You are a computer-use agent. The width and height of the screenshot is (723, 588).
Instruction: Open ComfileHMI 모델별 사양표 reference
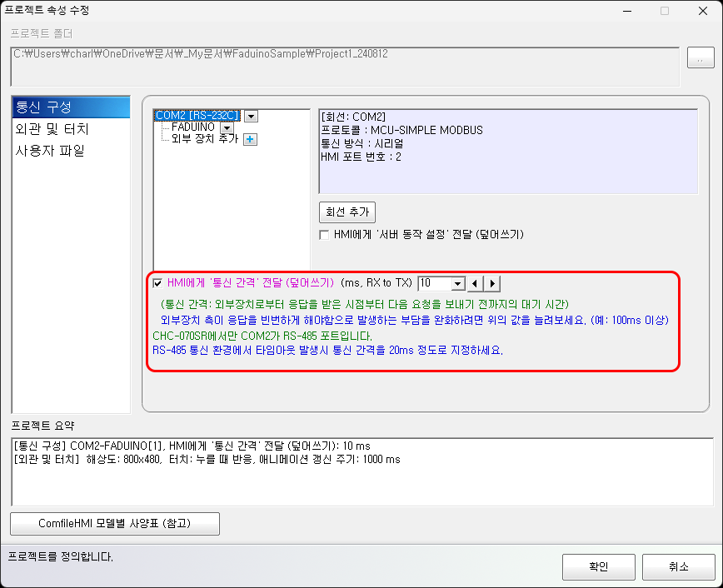tap(114, 523)
